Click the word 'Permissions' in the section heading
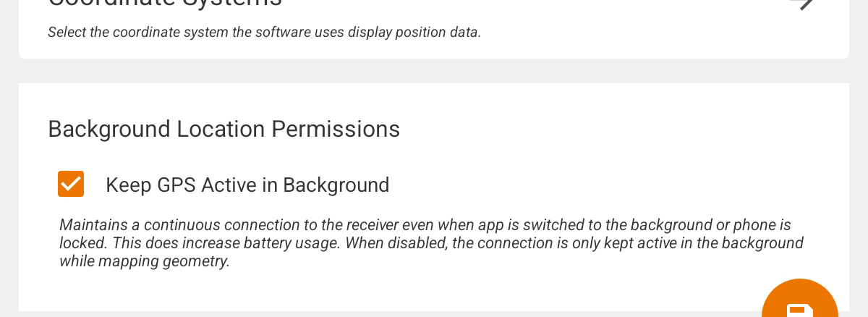 [x=336, y=129]
